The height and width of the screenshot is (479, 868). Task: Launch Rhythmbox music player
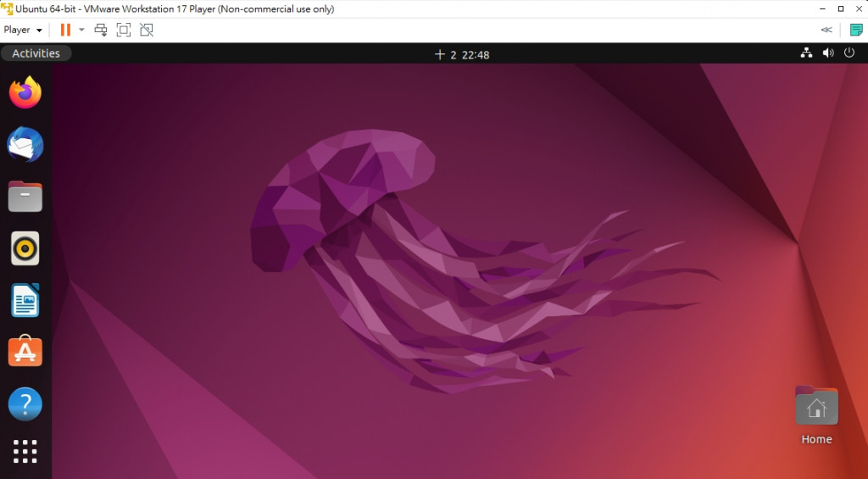coord(25,248)
